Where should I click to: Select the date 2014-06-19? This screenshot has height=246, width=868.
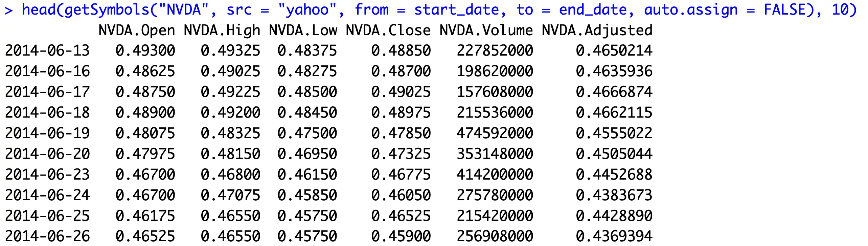coord(47,133)
